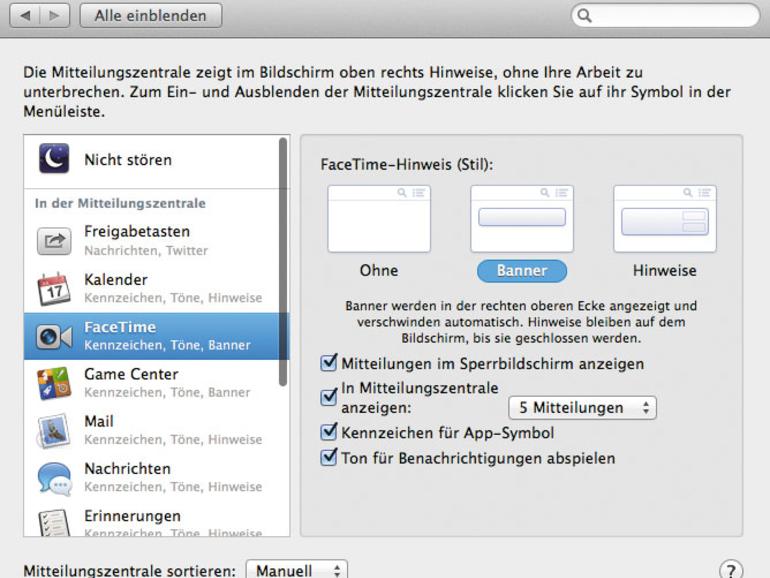Open the 5 Mitteilungen dropdown

coord(582,408)
